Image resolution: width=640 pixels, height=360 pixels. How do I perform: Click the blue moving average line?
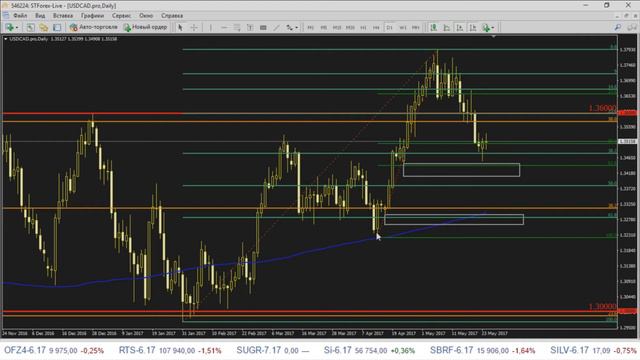click(x=245, y=263)
